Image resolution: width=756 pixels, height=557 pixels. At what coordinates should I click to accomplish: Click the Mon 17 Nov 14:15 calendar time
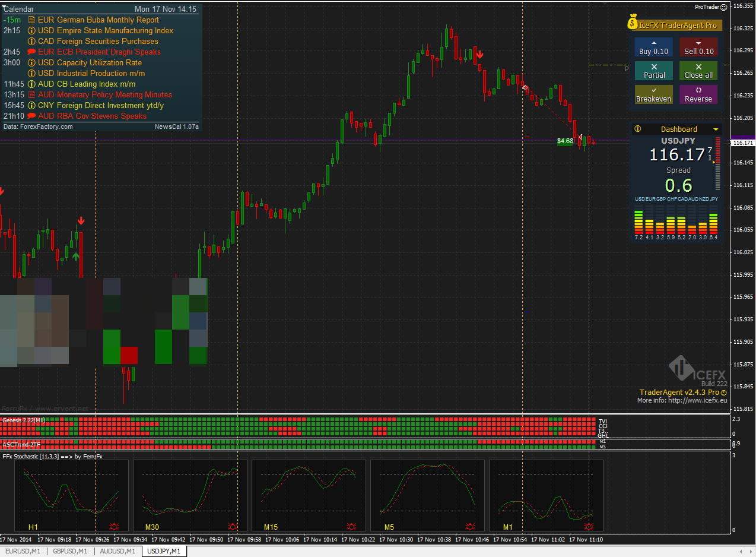coord(166,9)
